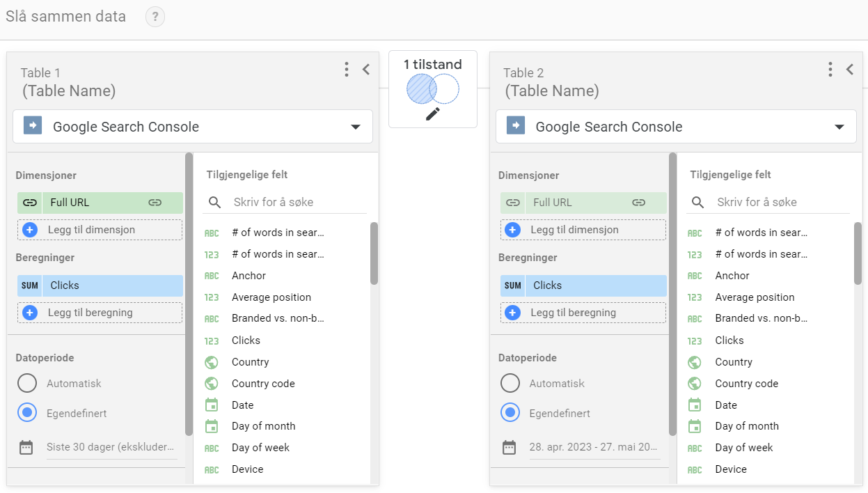
Task: Click calendar icon of Day of month in Table 1
Action: [212, 426]
